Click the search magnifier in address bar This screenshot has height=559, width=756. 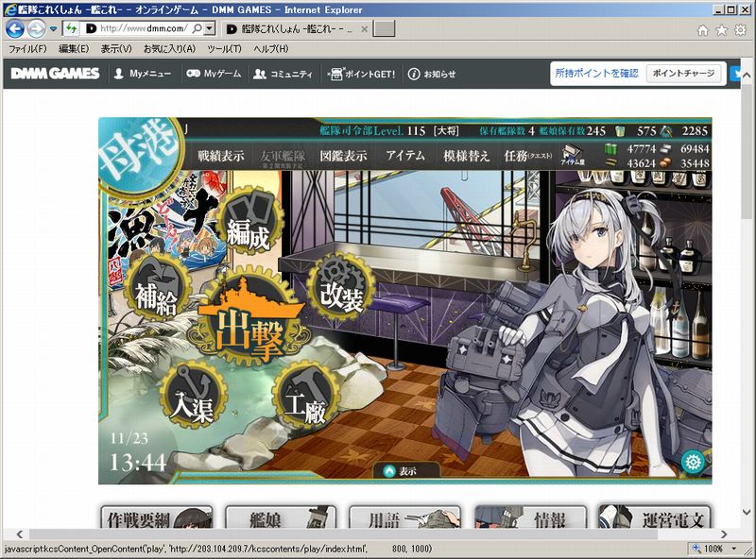(197, 28)
